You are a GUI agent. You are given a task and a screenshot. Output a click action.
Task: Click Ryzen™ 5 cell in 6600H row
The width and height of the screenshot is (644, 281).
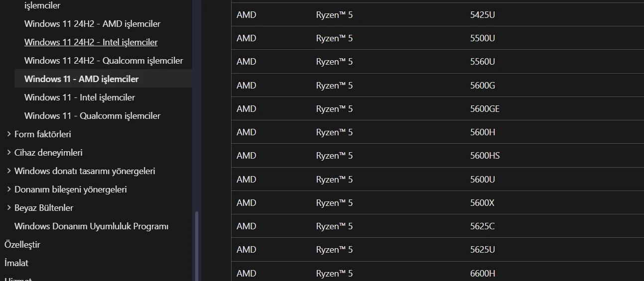334,274
